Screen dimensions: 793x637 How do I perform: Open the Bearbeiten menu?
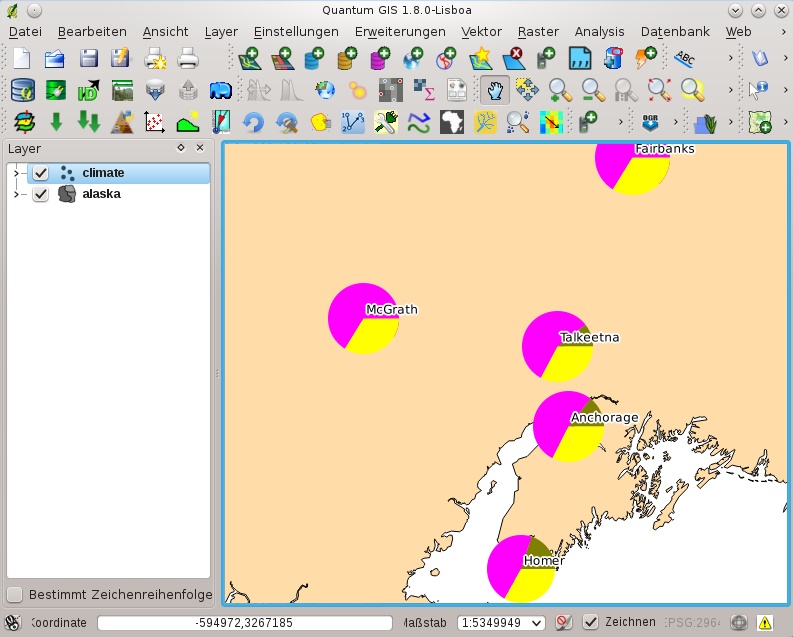pyautogui.click(x=92, y=32)
